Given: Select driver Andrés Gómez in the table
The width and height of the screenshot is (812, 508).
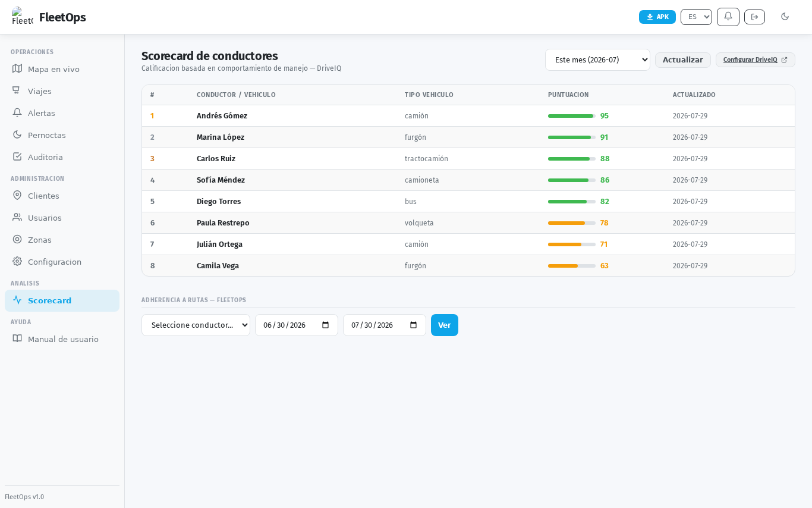Looking at the screenshot, I should point(222,115).
